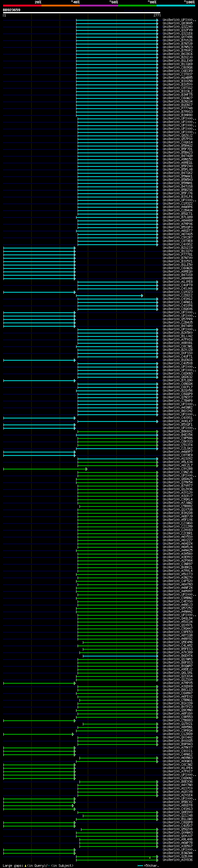Click the orange identity legend segment

[x=60, y=5]
